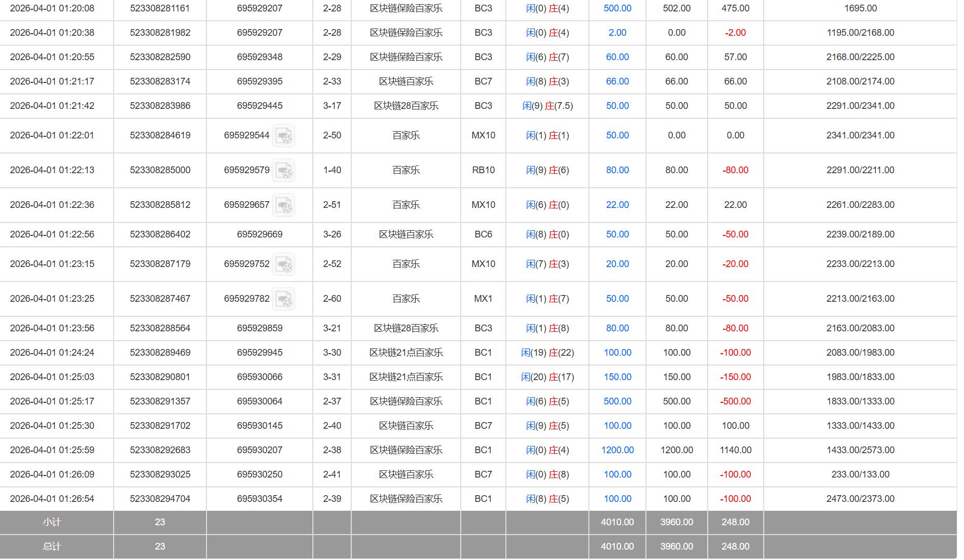Click the 闲(19) 庄(22) result
The width and height of the screenshot is (964, 560).
[547, 353]
